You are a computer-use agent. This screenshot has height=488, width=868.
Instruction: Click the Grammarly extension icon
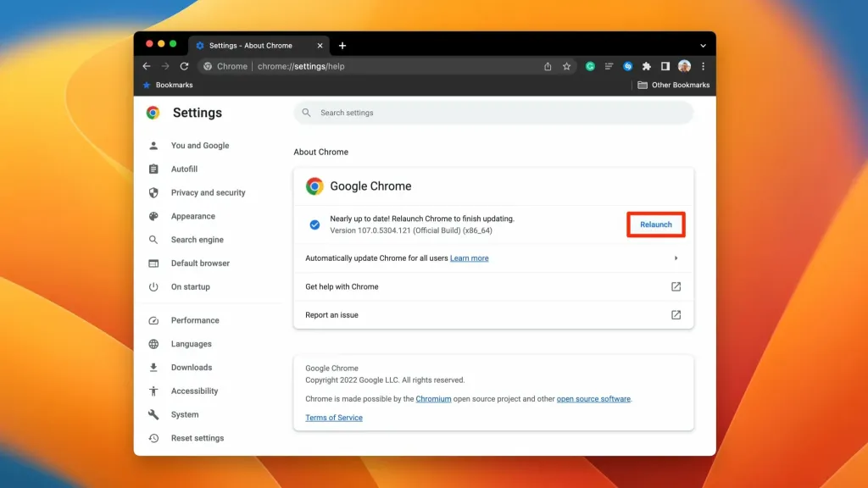tap(590, 65)
